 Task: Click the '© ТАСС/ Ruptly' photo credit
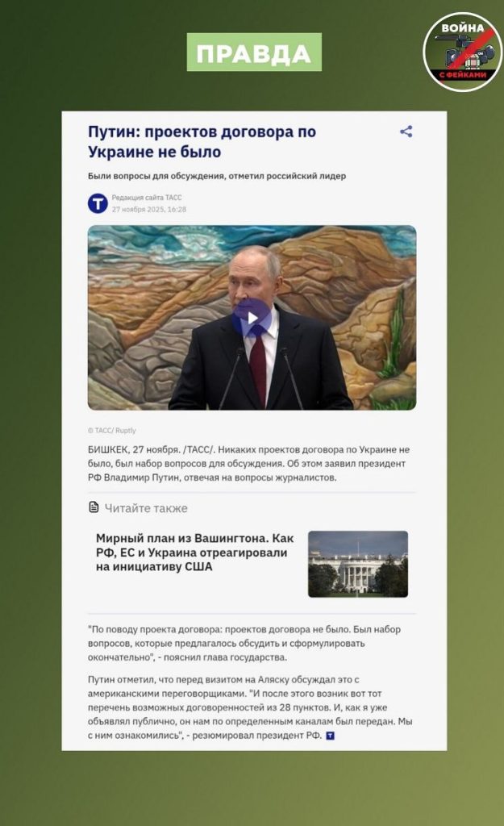tap(111, 431)
